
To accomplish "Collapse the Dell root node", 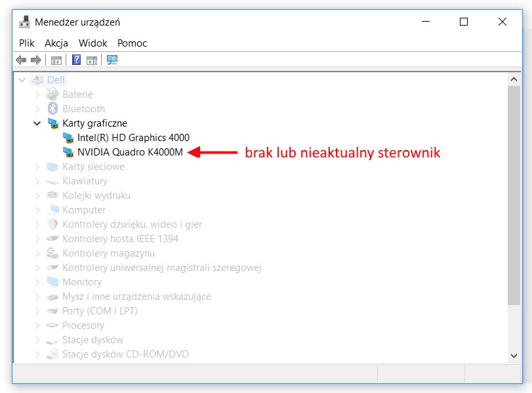I will pyautogui.click(x=22, y=80).
